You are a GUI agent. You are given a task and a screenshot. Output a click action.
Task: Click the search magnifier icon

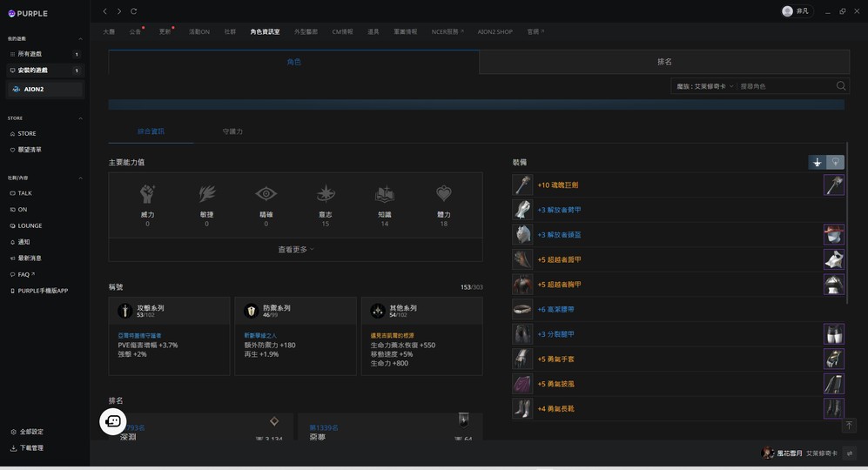(x=840, y=86)
